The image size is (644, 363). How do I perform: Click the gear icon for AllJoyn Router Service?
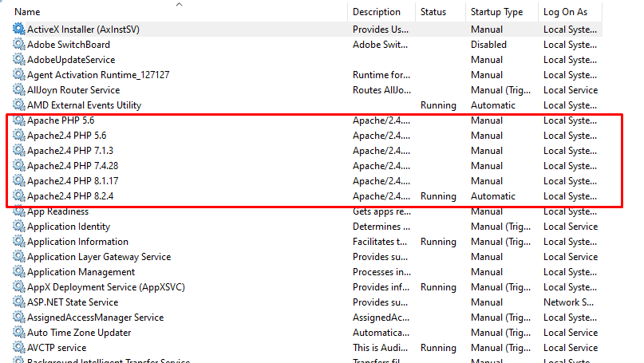[19, 90]
